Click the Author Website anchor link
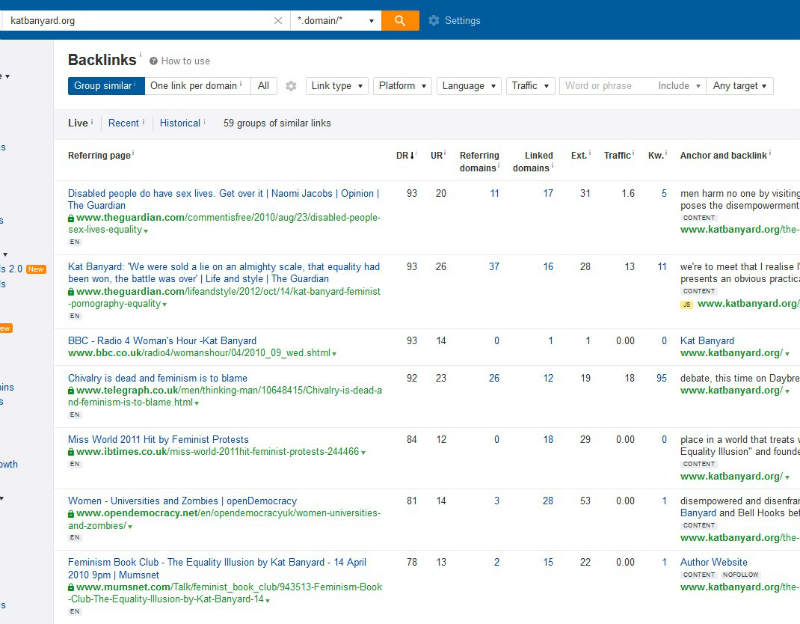 714,562
